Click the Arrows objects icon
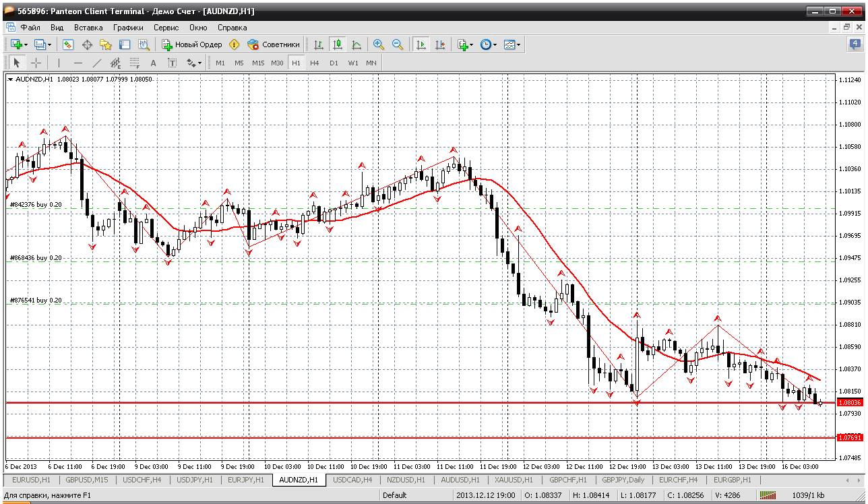 pyautogui.click(x=191, y=63)
